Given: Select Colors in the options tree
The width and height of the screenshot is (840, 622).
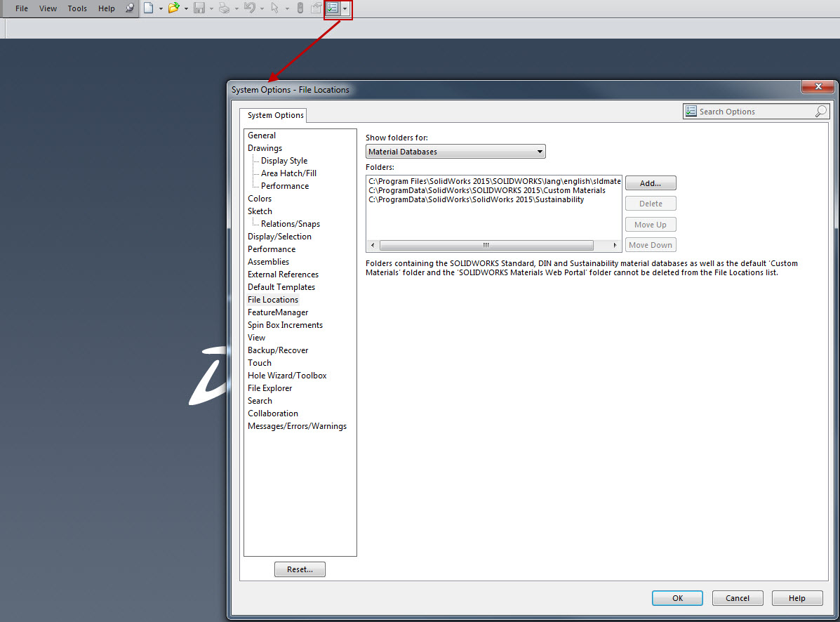Looking at the screenshot, I should click(259, 198).
